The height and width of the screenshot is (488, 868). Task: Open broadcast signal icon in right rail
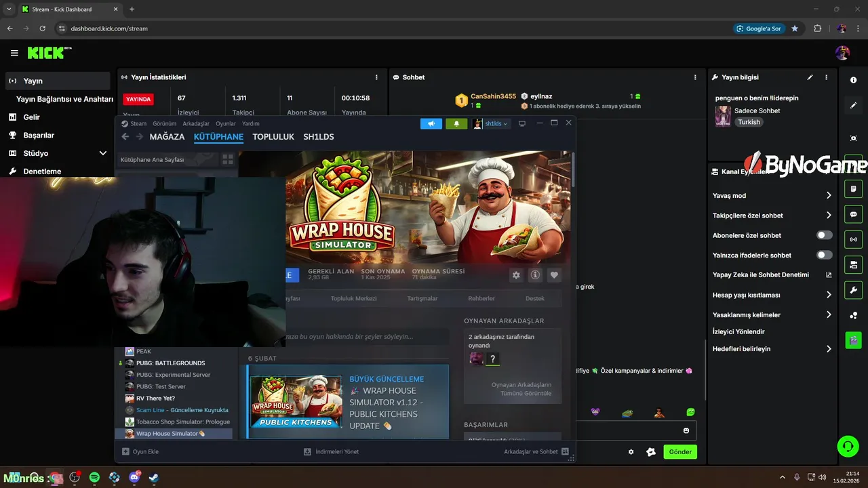click(x=853, y=239)
